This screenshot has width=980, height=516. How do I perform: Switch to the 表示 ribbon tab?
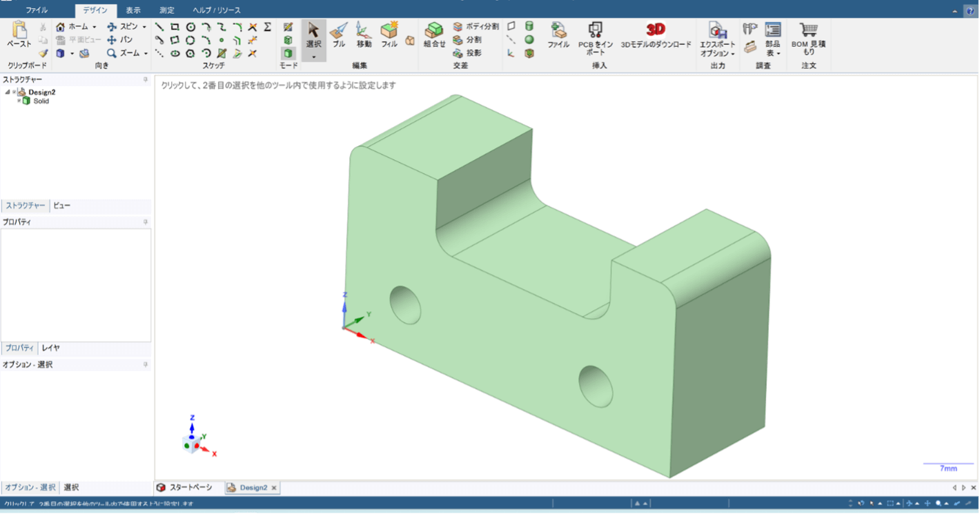pyautogui.click(x=133, y=10)
